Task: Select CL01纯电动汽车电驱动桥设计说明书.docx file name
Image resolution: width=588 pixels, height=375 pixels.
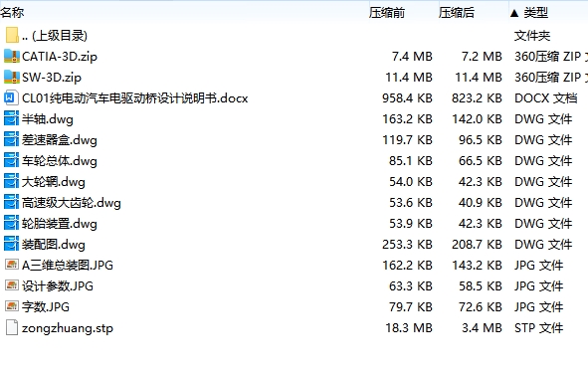Action: pos(135,98)
